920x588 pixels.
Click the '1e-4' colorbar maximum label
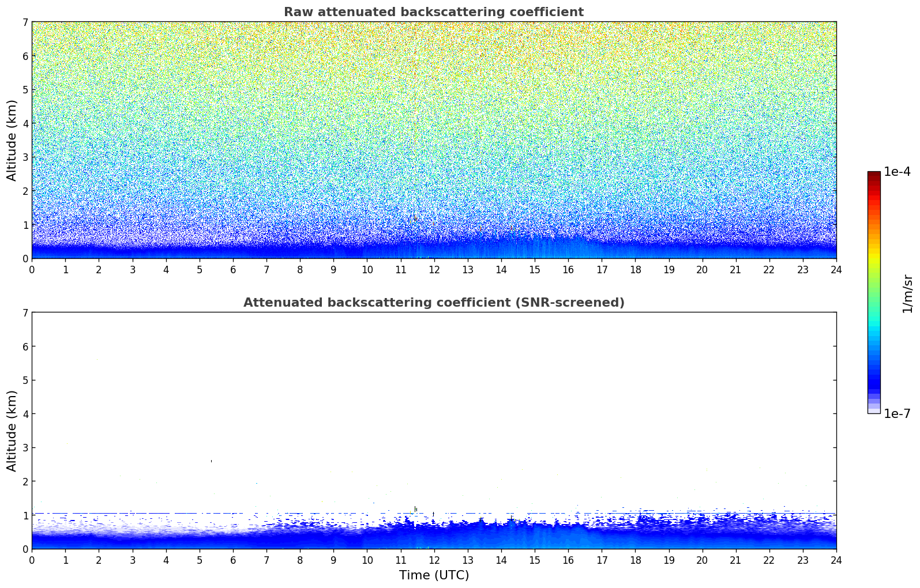897,172
